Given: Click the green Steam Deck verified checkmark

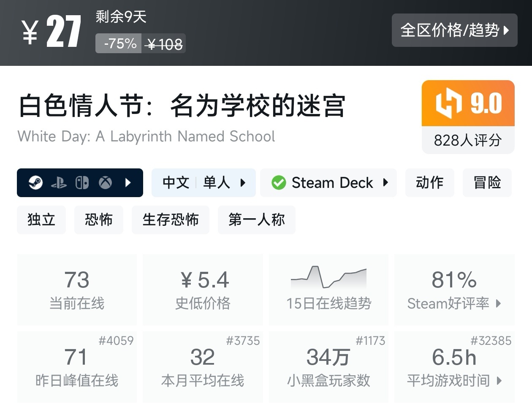Looking at the screenshot, I should point(279,182).
